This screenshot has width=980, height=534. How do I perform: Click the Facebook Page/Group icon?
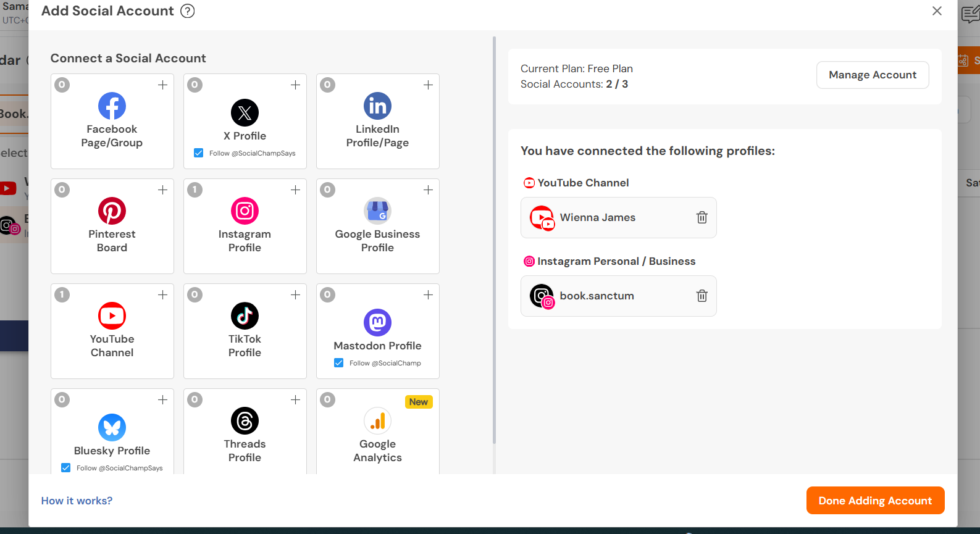click(x=112, y=106)
